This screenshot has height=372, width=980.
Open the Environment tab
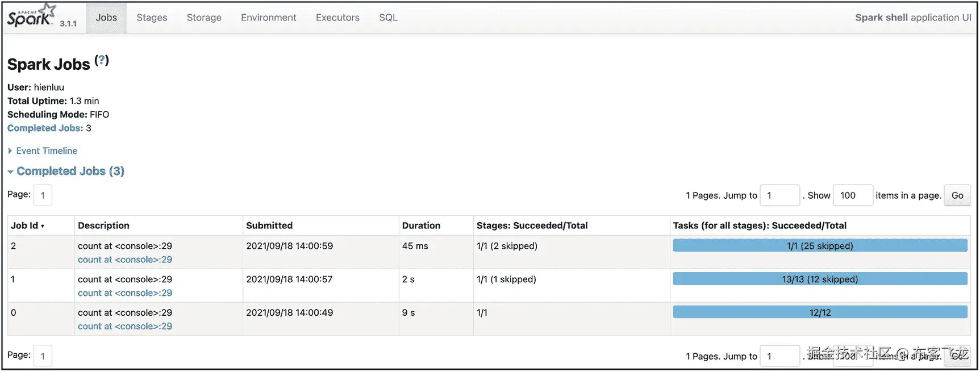tap(268, 18)
